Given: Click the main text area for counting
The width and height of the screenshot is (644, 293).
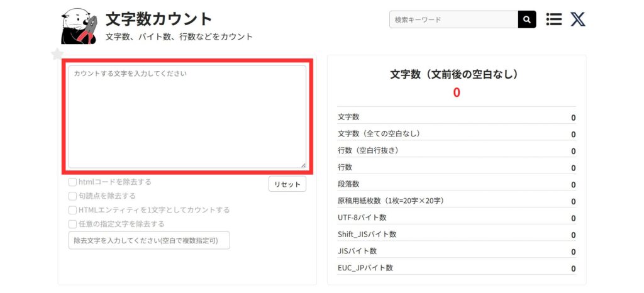Looking at the screenshot, I should point(187,117).
